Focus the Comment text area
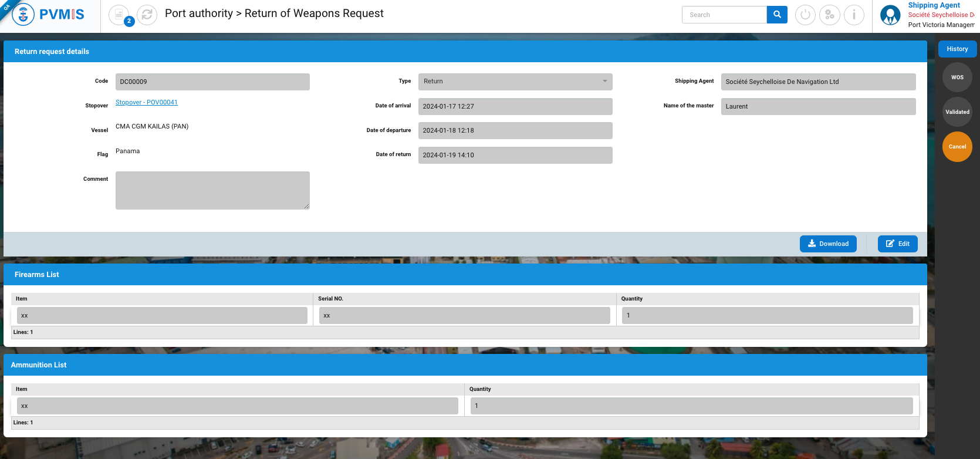Image resolution: width=980 pixels, height=459 pixels. pyautogui.click(x=212, y=190)
